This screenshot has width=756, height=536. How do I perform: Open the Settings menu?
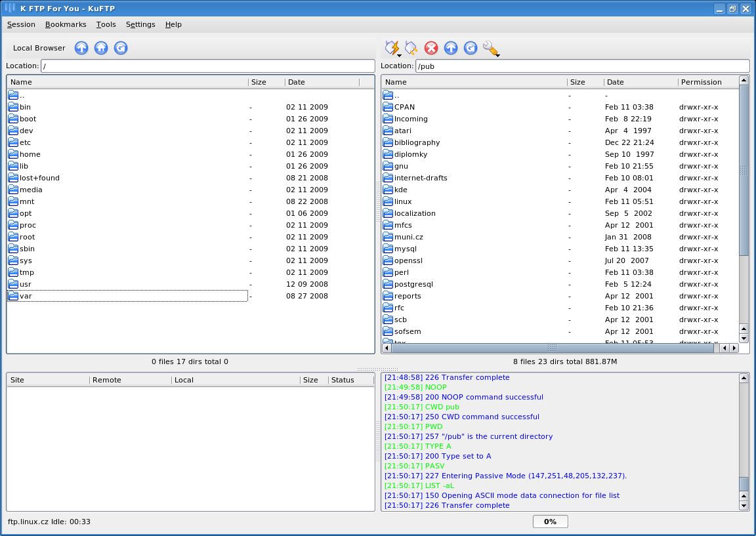click(140, 24)
